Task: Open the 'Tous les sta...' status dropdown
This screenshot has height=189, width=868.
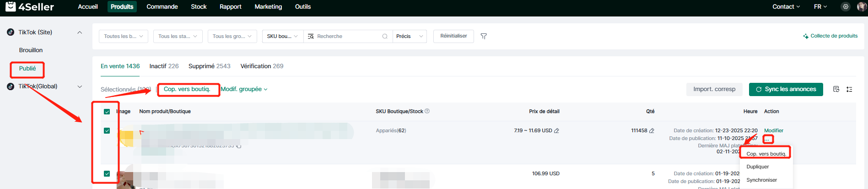Action: coord(178,36)
